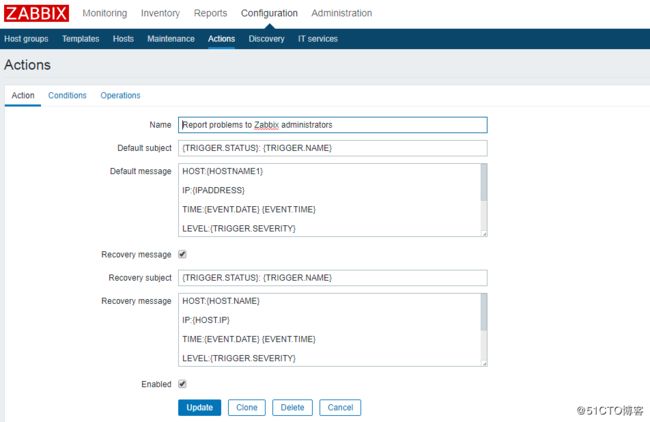Click the Delete button
650x422 pixels.
pyautogui.click(x=293, y=407)
